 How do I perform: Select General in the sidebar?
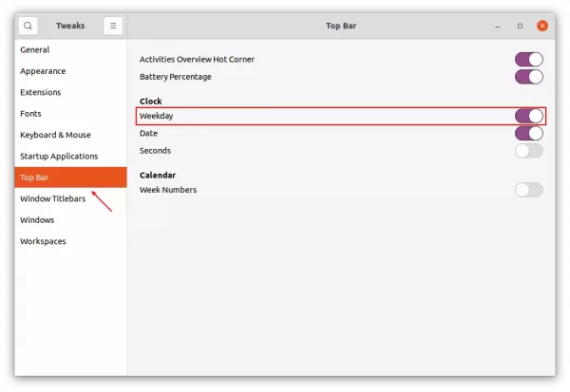(70, 49)
